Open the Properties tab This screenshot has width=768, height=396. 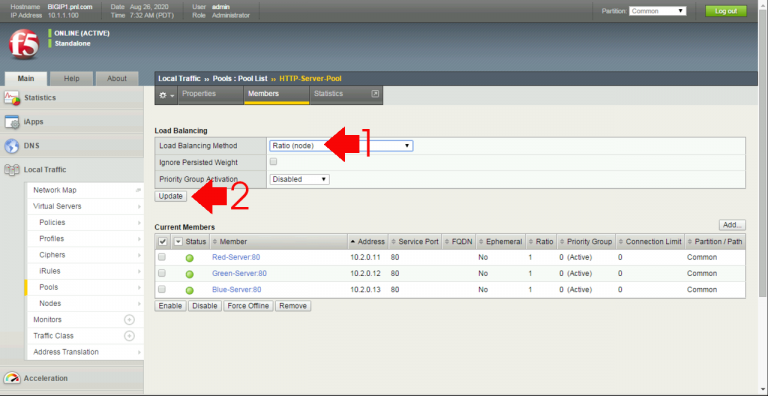(x=211, y=95)
